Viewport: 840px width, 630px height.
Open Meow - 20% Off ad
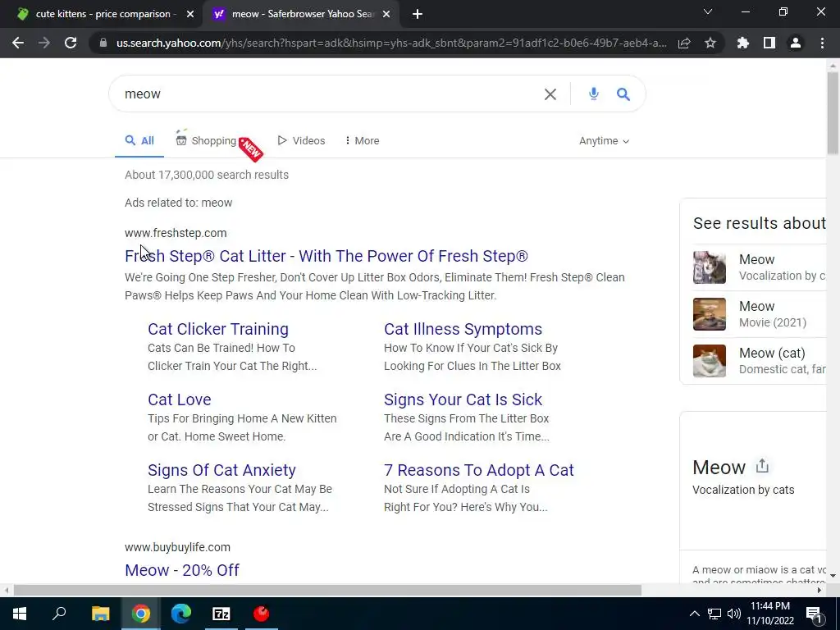[x=182, y=571]
